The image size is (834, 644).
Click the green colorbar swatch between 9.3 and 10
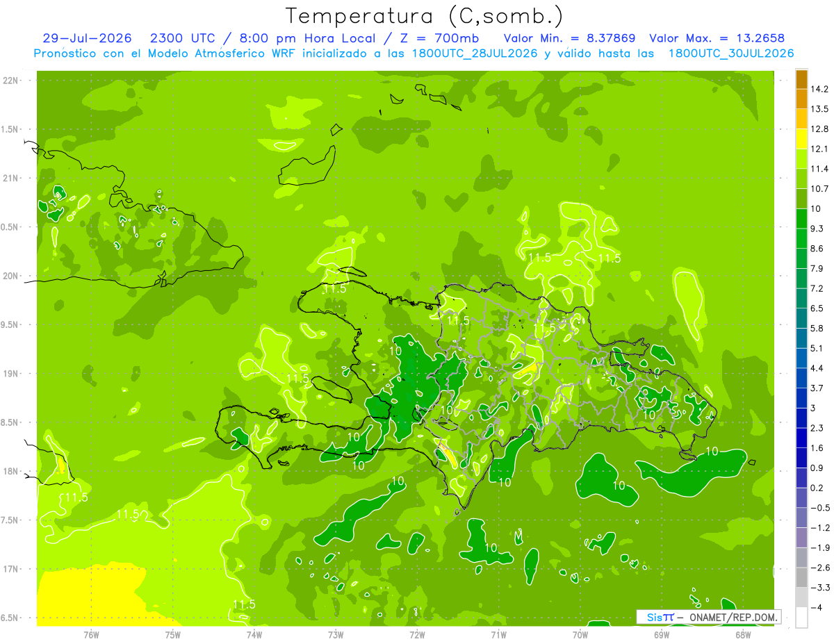pyautogui.click(x=801, y=219)
